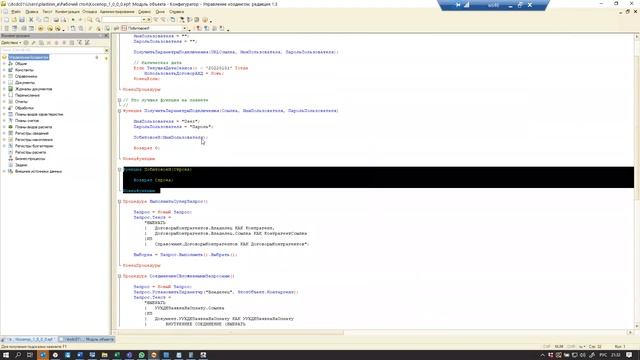
Task: Select Задачи in the tree
Action: tap(21, 165)
